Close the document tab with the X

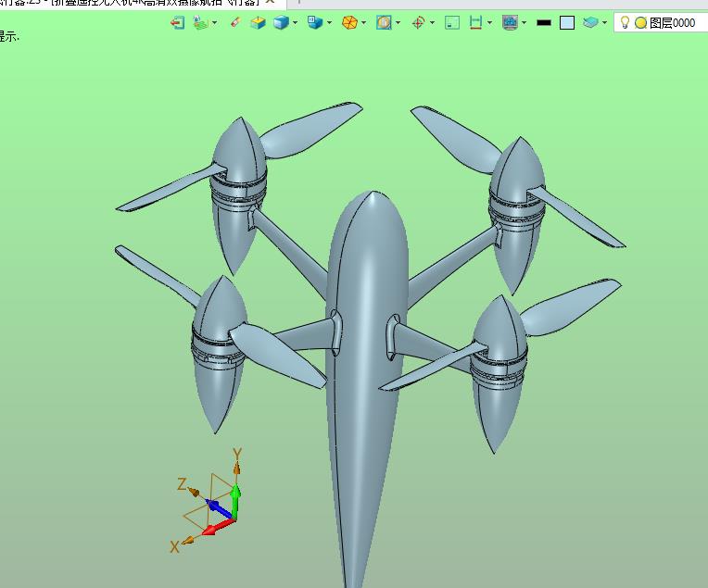click(270, 2)
